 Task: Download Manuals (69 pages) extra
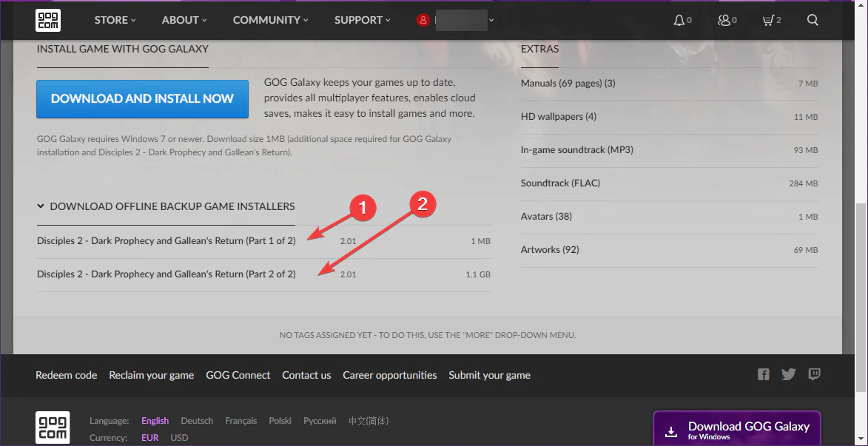[568, 84]
